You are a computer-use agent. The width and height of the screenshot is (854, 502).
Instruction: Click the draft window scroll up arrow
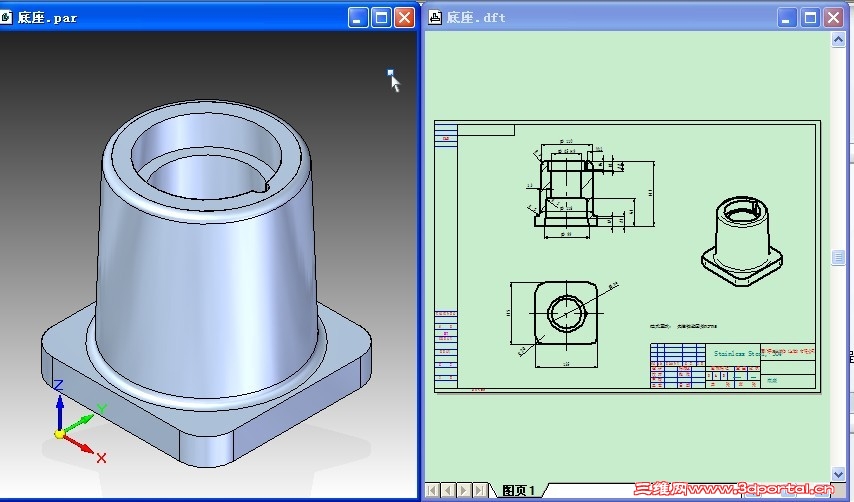838,39
